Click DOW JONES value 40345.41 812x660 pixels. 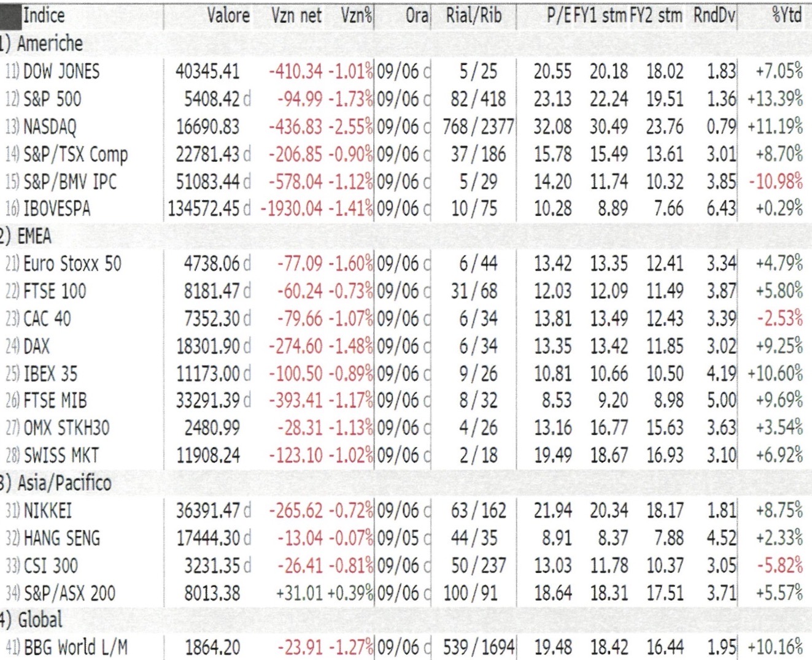tap(207, 71)
